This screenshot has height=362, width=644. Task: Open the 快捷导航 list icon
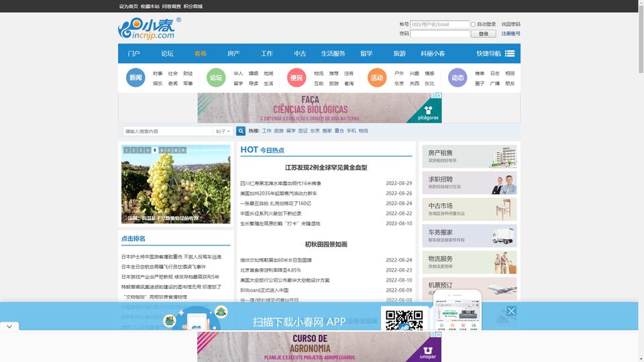(510, 54)
